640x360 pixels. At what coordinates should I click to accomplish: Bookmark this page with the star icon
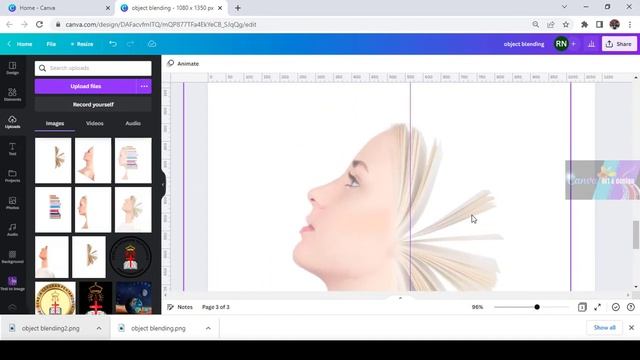566,24
